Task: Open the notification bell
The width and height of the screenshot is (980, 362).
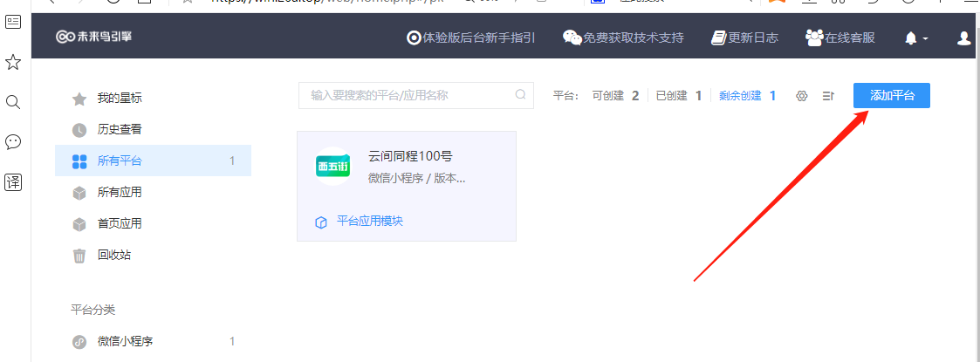Action: click(x=911, y=38)
